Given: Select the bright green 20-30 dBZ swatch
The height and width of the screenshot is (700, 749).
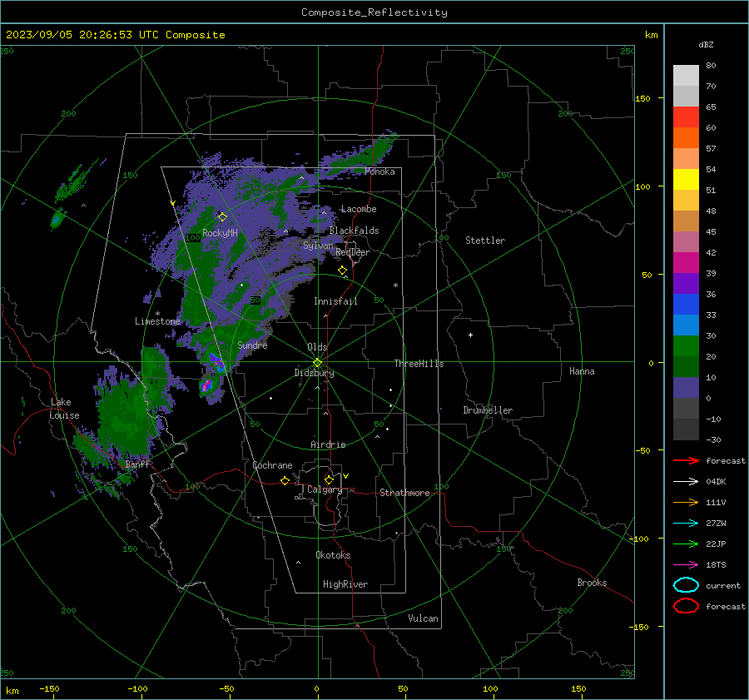Looking at the screenshot, I should point(686,346).
